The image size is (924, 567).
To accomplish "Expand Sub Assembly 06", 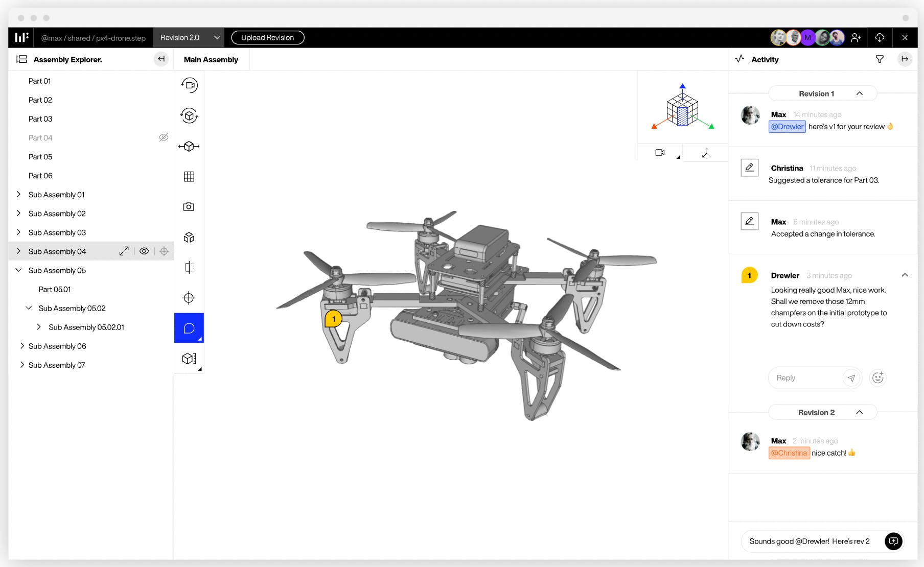I will (22, 346).
